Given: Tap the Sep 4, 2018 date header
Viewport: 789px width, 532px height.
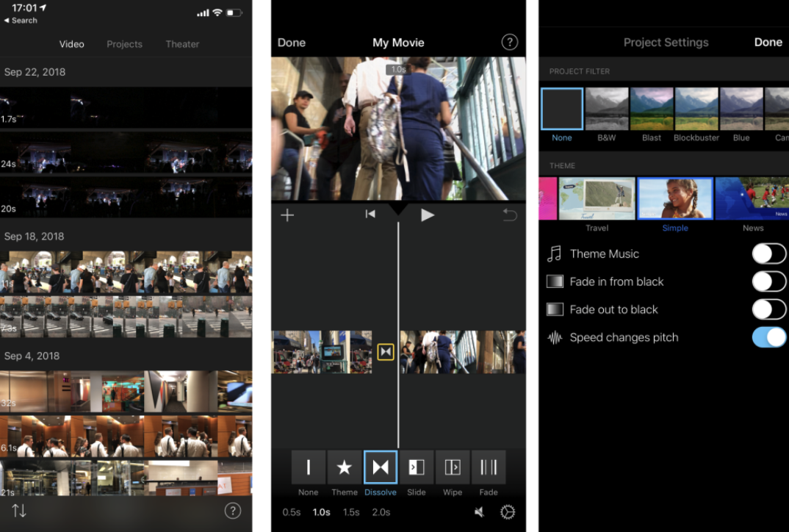Looking at the screenshot, I should pyautogui.click(x=32, y=356).
